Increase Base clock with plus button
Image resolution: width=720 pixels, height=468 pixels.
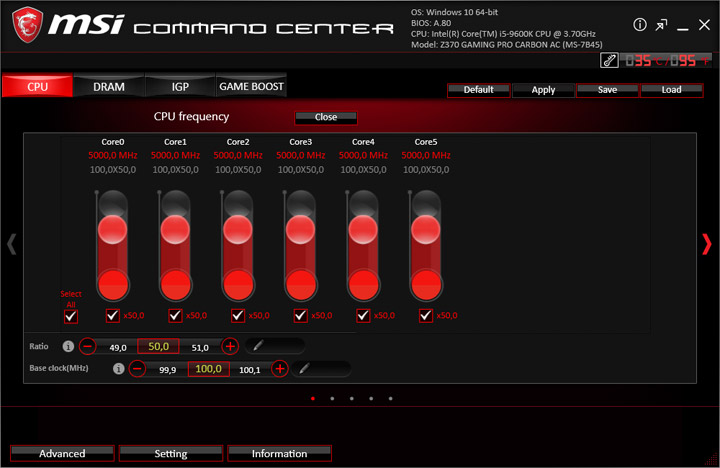click(280, 368)
